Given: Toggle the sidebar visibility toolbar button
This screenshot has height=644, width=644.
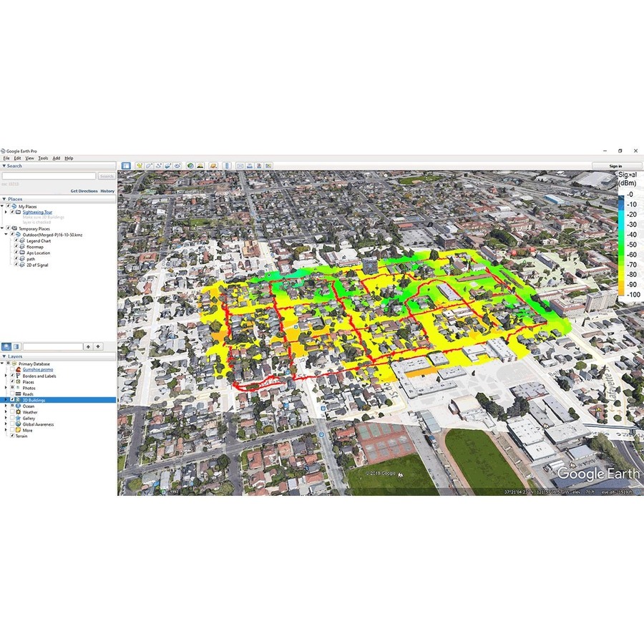Looking at the screenshot, I should (x=126, y=165).
